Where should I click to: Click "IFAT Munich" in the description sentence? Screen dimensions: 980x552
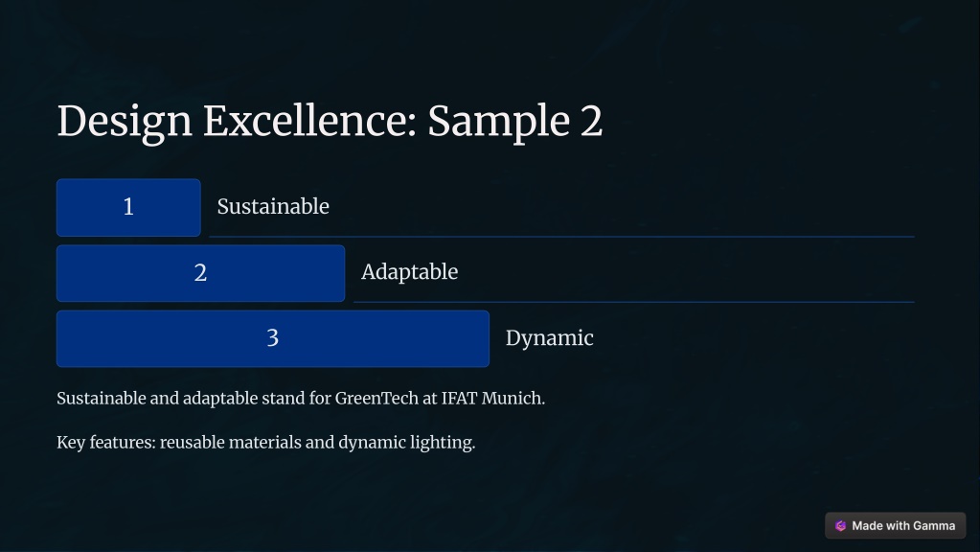(492, 399)
